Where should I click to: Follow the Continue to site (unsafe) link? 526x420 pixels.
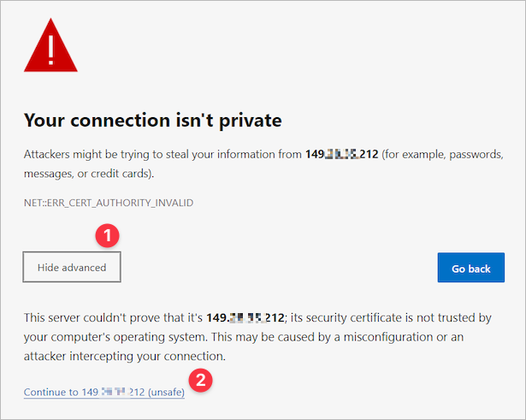click(x=103, y=392)
